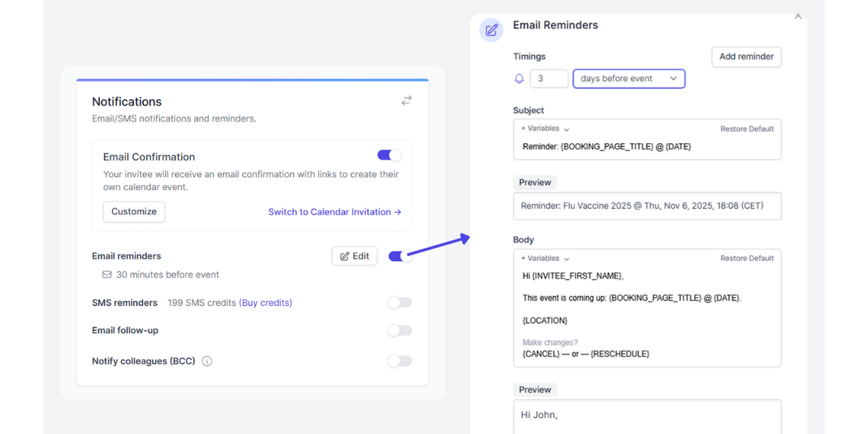
Task: Enable the Email follow-up toggle
Action: pos(399,331)
